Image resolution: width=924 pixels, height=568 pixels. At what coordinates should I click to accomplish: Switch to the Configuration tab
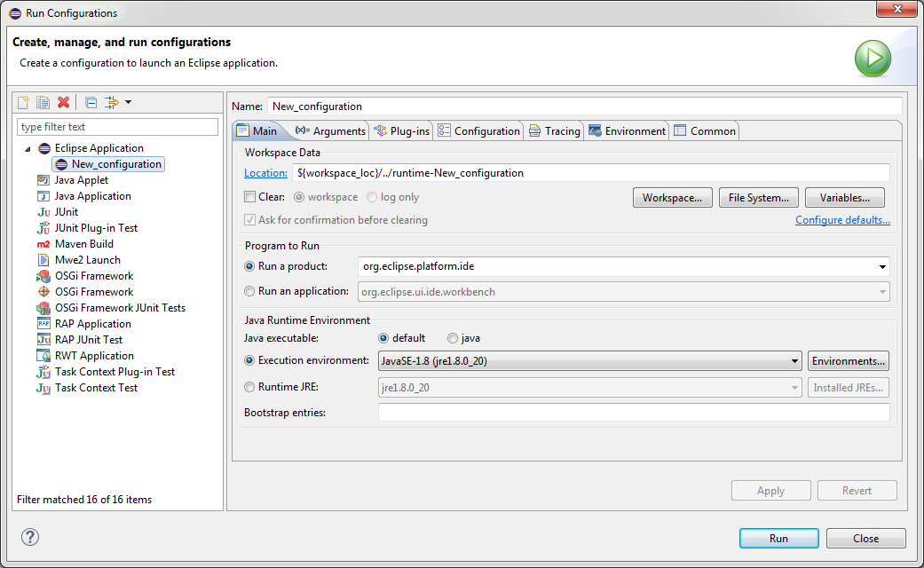(x=479, y=130)
